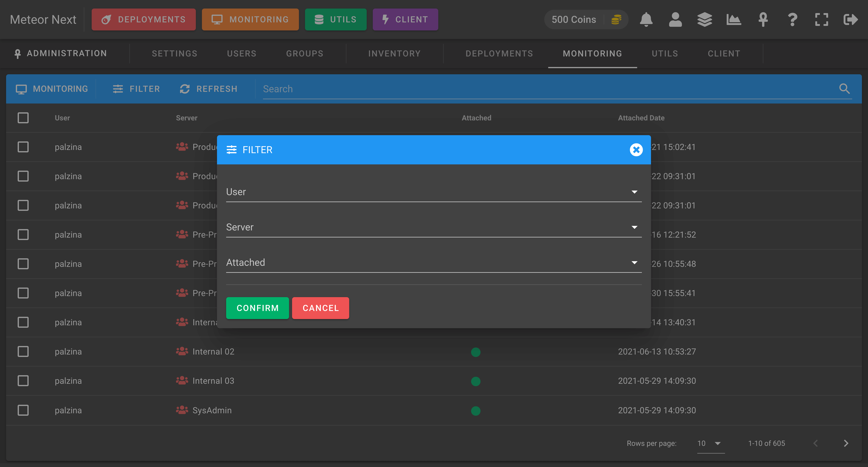The width and height of the screenshot is (868, 467).
Task: Click the green attached dot for Internal 02
Action: click(475, 352)
